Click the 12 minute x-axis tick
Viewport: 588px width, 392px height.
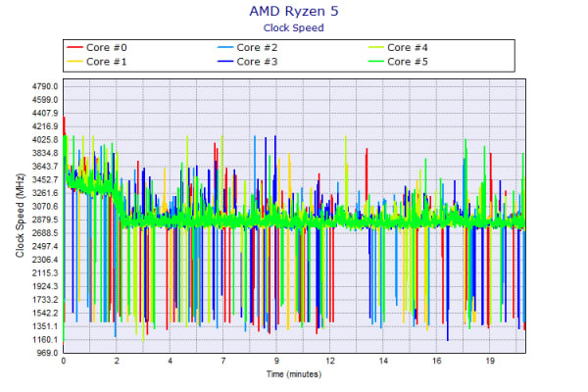(330, 361)
